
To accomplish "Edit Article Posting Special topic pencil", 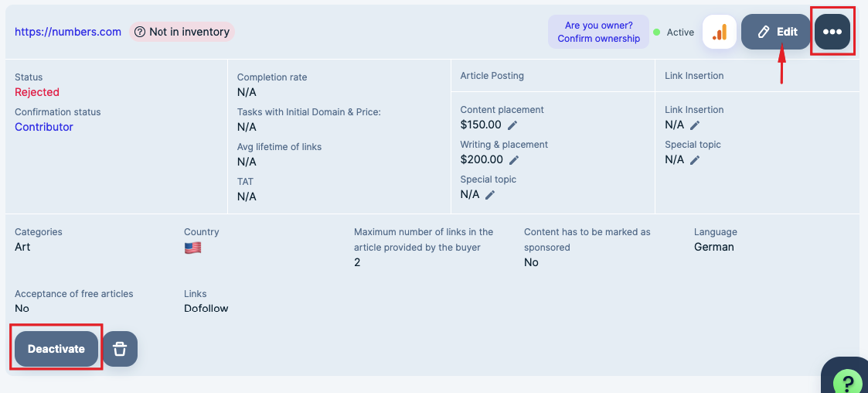I will pyautogui.click(x=490, y=195).
